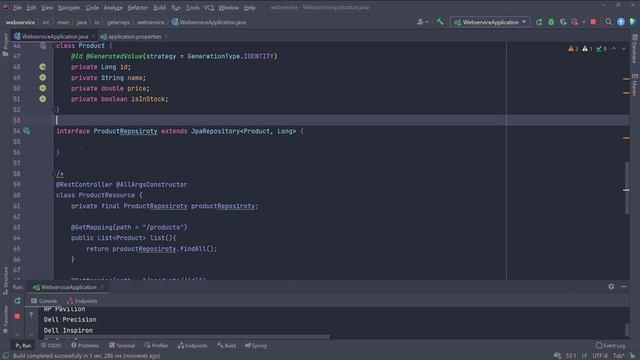Screen dimensions: 640x360
Task: Click the scroll up arrow in console
Action: [31, 314]
